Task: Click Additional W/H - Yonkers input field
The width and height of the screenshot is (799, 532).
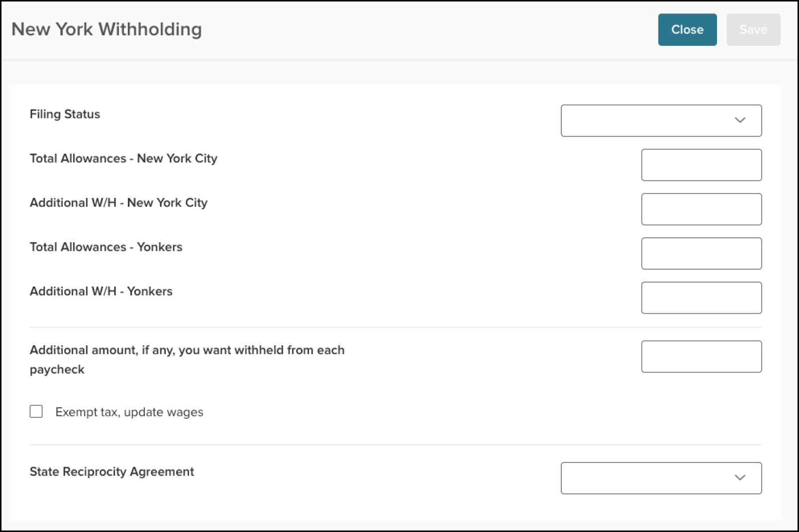Action: tap(701, 298)
